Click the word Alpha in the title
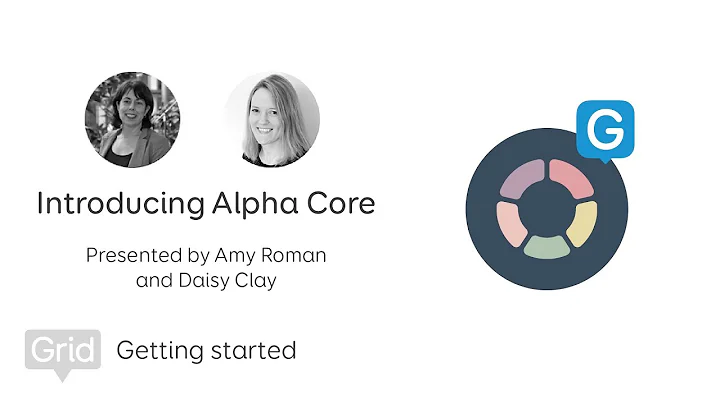This screenshot has width=720, height=404. [x=251, y=204]
